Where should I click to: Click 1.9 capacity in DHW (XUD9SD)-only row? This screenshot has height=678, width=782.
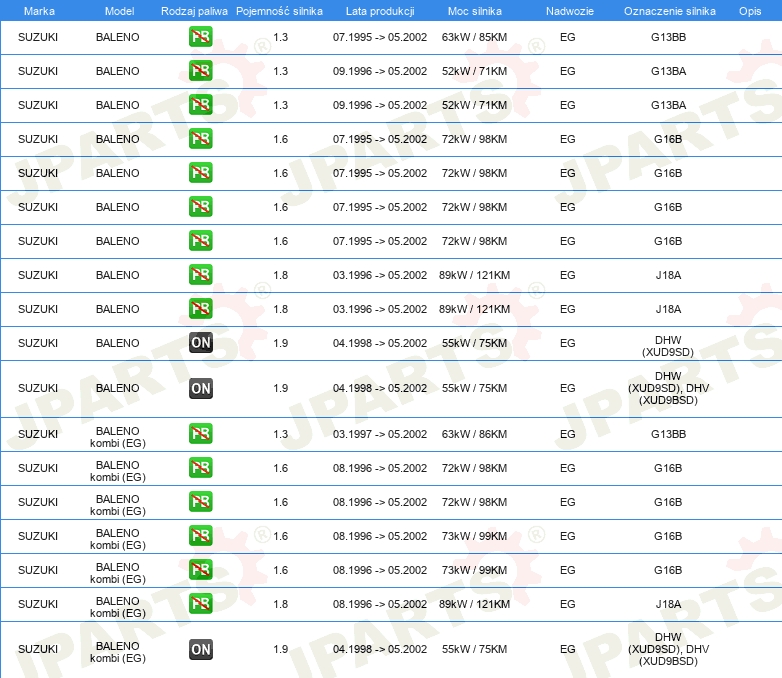tap(281, 343)
